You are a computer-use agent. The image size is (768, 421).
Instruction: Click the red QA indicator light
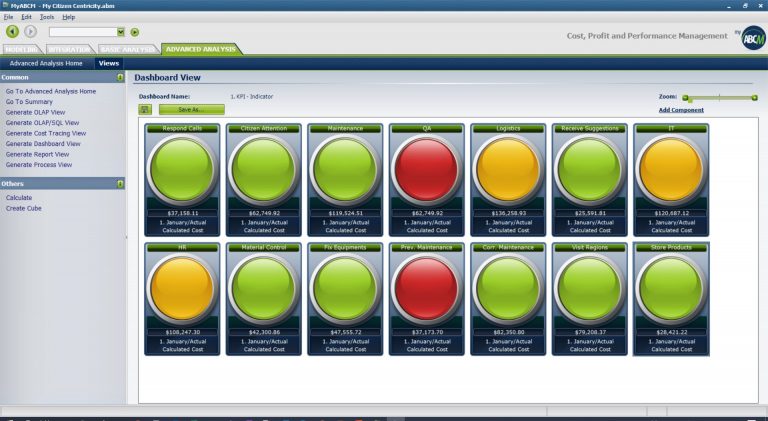point(427,170)
